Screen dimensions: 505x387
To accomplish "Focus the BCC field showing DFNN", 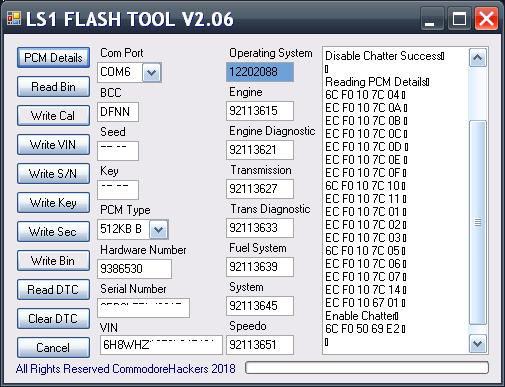I will tap(118, 112).
